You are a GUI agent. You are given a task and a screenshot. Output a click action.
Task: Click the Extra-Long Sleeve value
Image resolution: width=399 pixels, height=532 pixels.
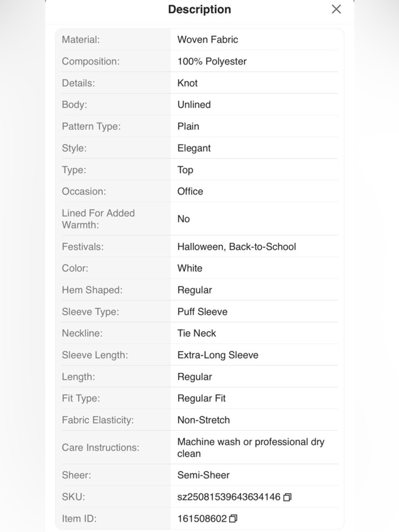[218, 355]
